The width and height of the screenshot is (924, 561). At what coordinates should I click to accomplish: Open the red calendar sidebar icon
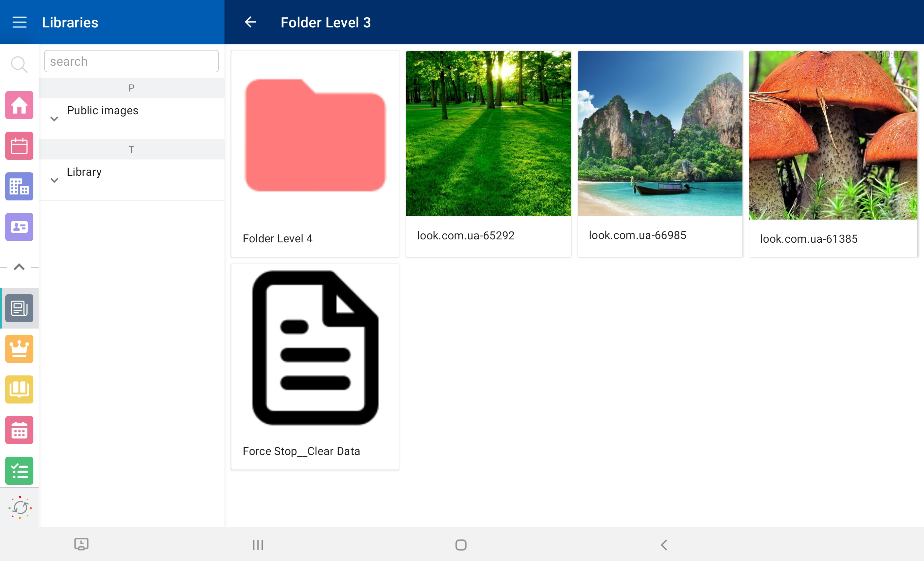(x=19, y=146)
